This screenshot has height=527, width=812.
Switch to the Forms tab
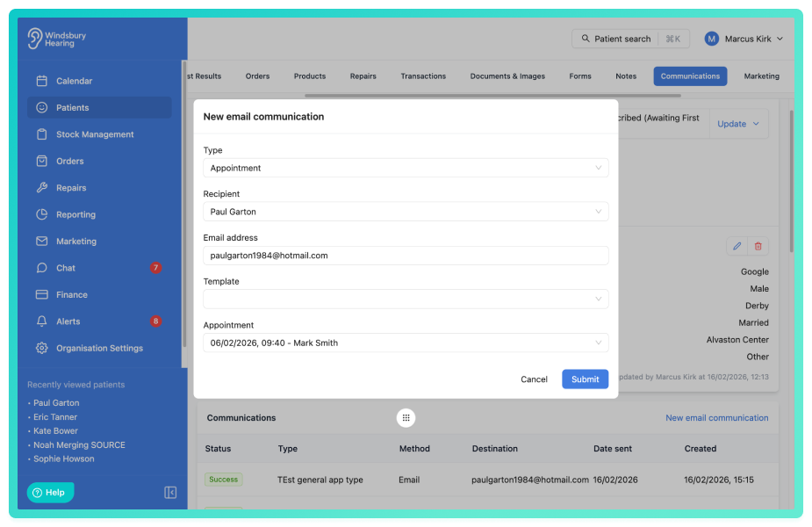click(x=580, y=76)
